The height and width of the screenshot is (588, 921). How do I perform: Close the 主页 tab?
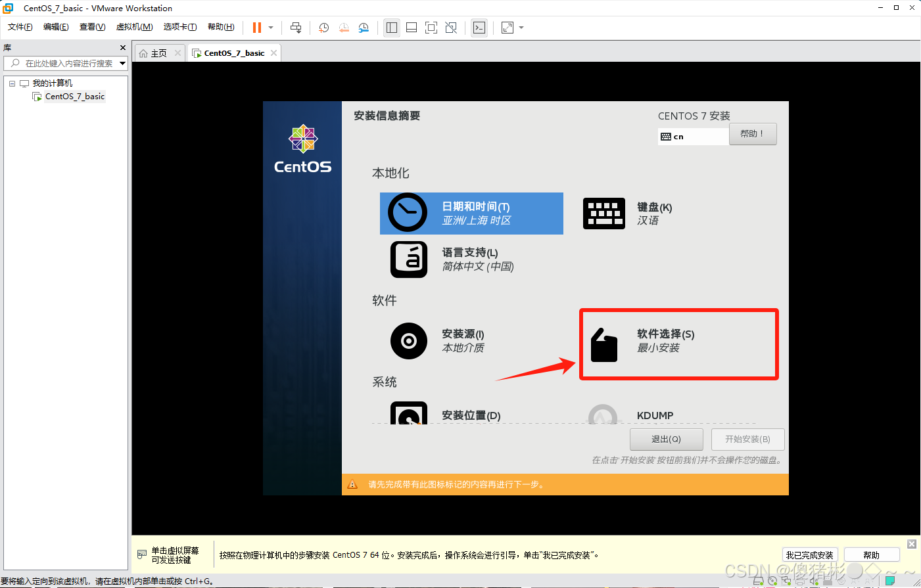177,53
